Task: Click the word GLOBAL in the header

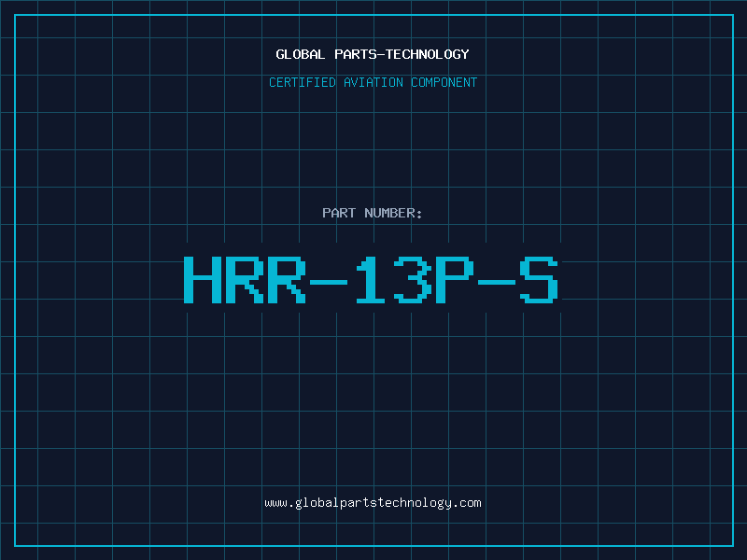Action: click(x=301, y=54)
